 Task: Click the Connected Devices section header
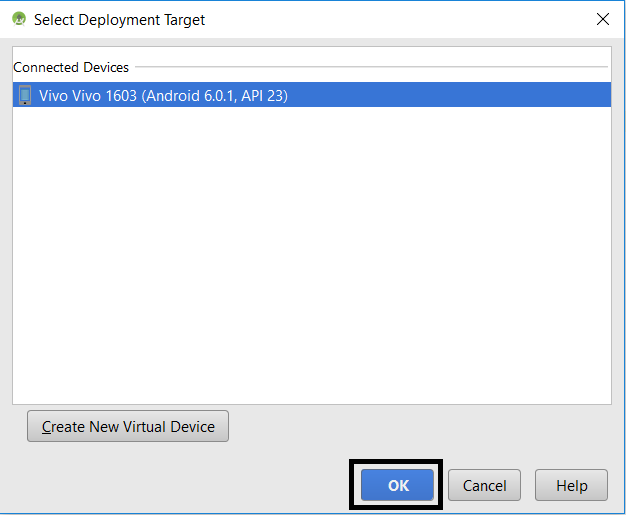tap(71, 68)
